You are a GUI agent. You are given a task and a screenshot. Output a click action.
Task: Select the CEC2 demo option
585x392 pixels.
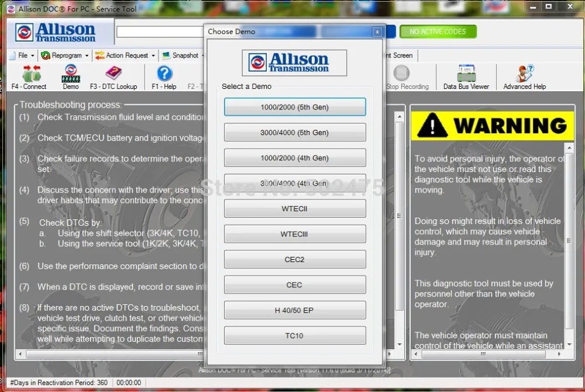click(294, 259)
